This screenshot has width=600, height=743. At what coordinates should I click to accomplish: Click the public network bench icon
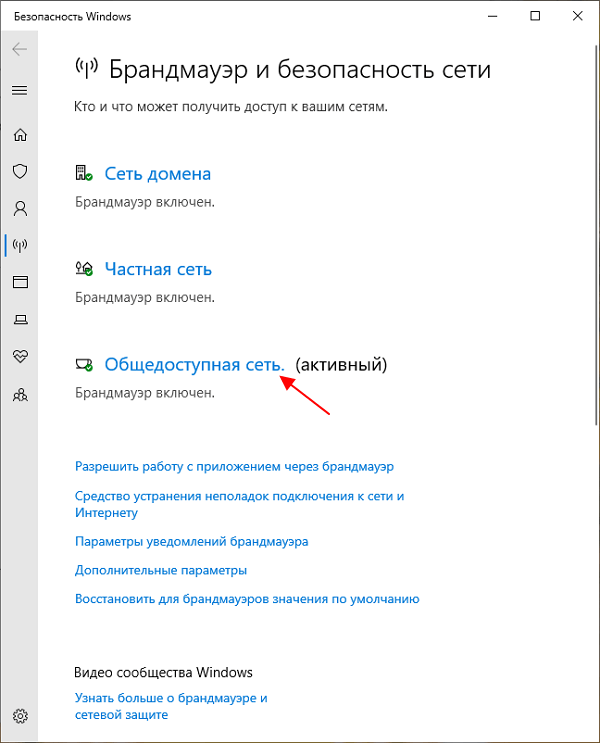[84, 364]
